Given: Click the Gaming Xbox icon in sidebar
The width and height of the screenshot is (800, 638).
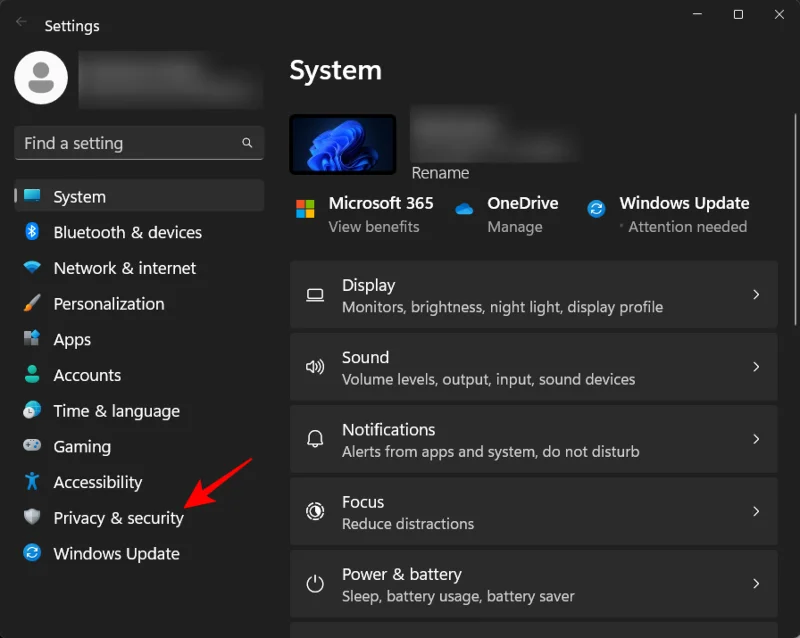Looking at the screenshot, I should (x=31, y=446).
